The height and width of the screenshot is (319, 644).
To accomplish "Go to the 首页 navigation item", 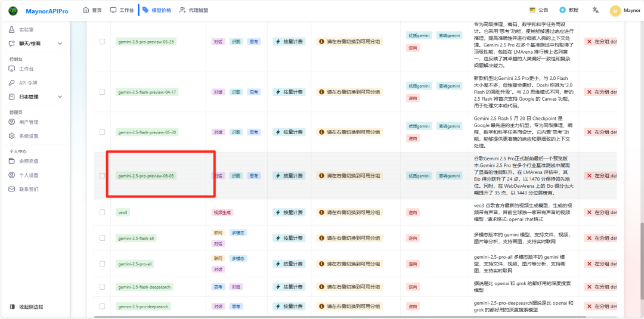I will tap(92, 10).
